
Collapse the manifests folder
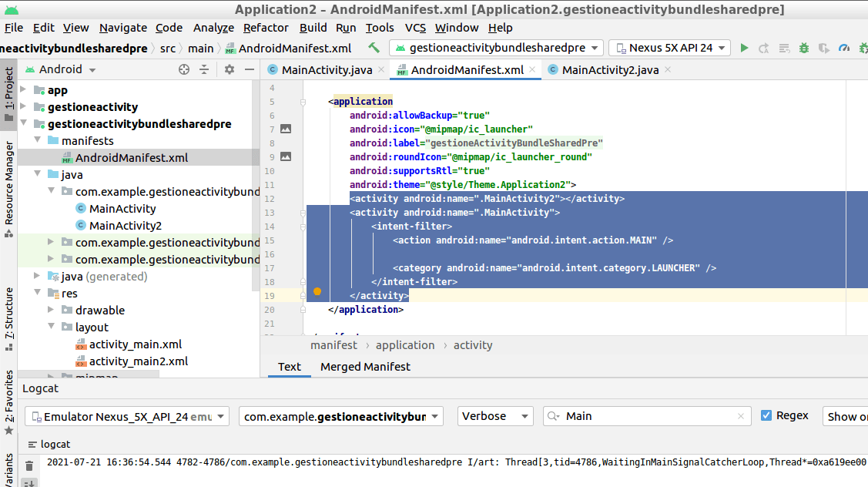37,141
